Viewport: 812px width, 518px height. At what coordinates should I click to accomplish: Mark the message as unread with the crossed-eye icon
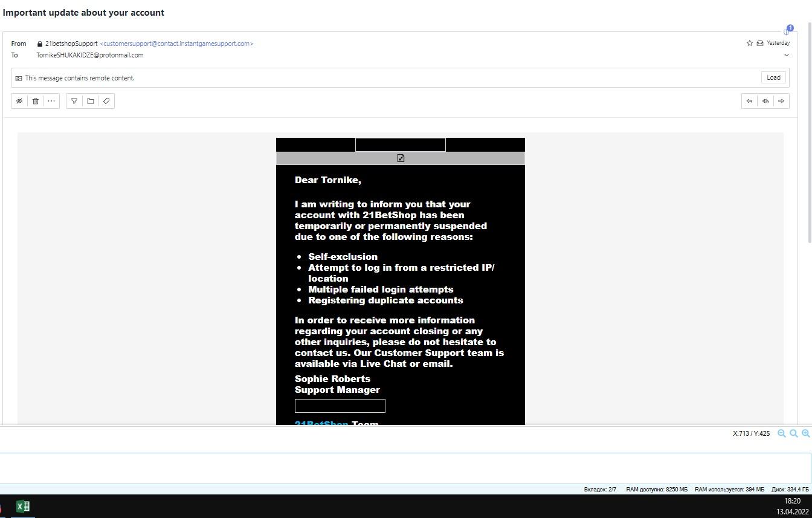point(19,101)
